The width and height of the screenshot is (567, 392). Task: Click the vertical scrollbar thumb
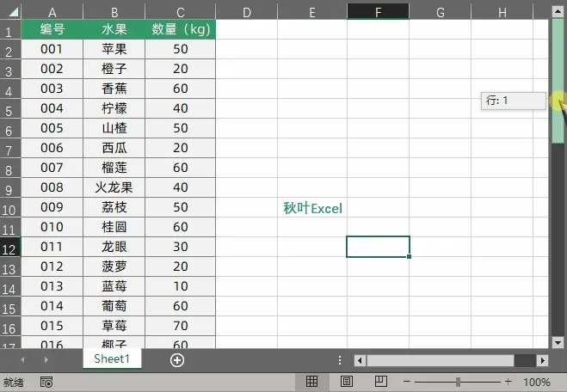point(558,82)
